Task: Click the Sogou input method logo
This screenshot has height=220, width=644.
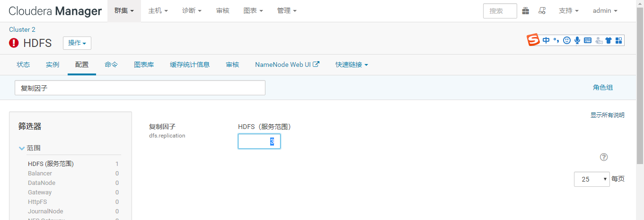Action: pos(534,40)
